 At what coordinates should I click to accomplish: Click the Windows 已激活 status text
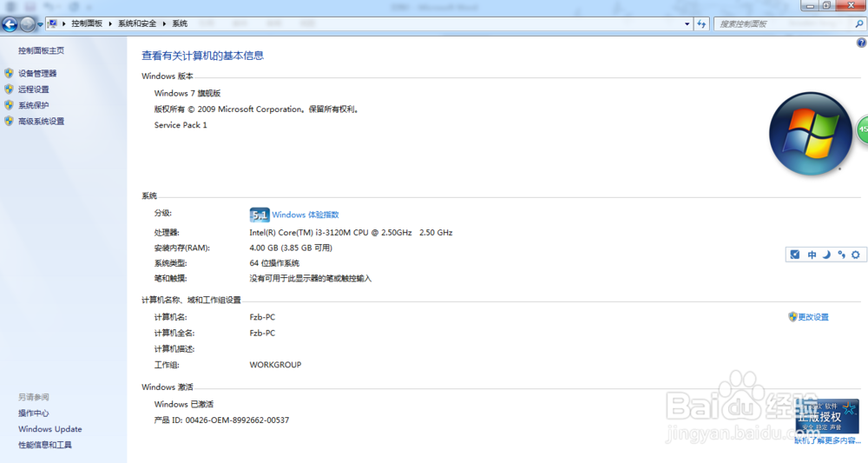click(x=184, y=404)
